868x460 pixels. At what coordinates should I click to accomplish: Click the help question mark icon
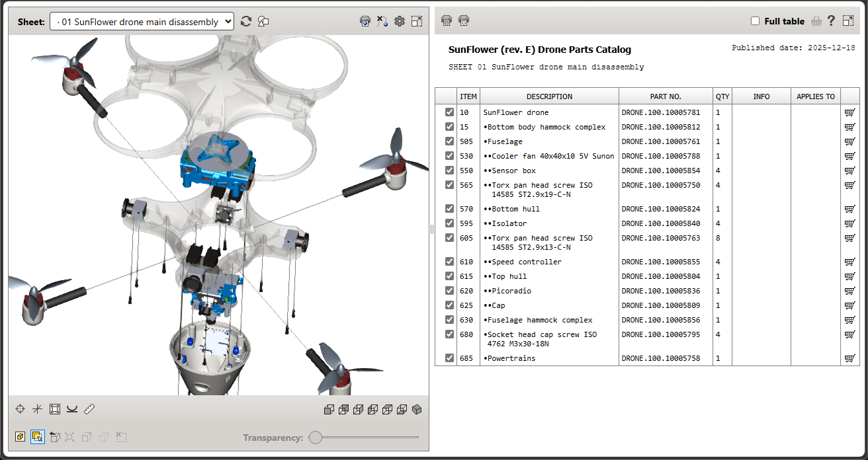coord(832,21)
